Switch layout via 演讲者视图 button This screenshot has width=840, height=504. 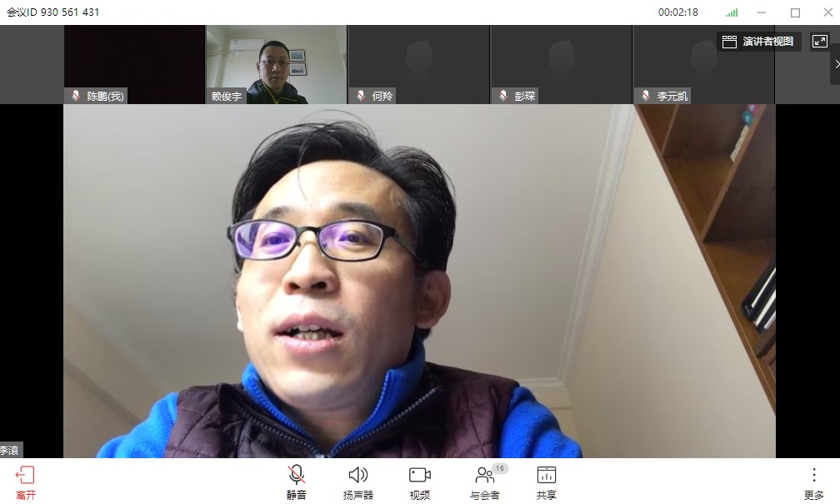(x=758, y=42)
